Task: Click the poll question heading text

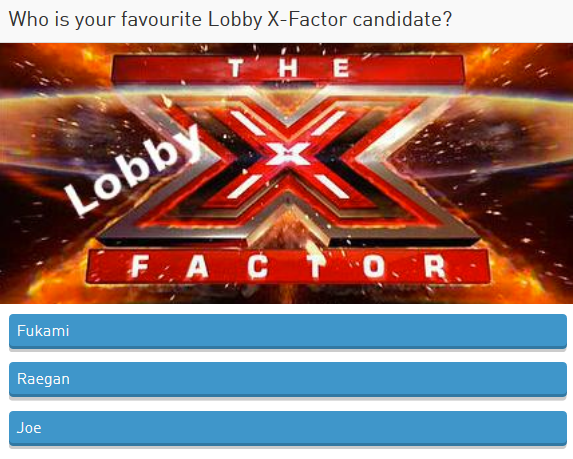Action: (230, 19)
